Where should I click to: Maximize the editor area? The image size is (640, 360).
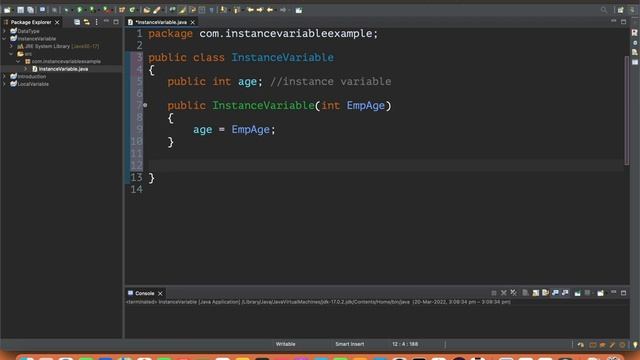(x=623, y=22)
